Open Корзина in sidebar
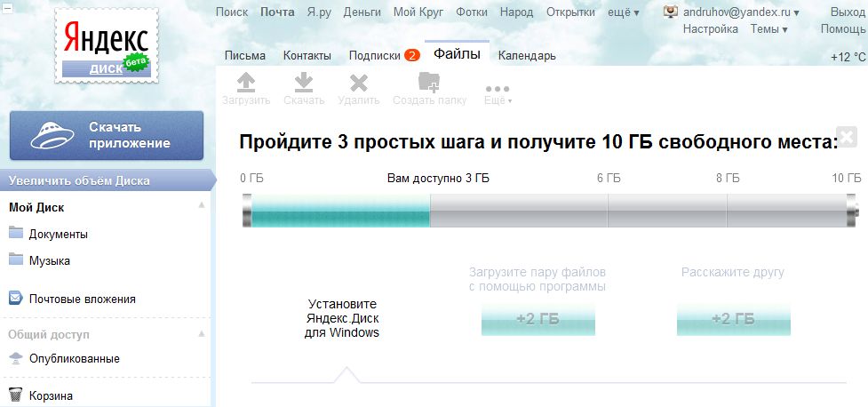The height and width of the screenshot is (407, 868). 51,396
